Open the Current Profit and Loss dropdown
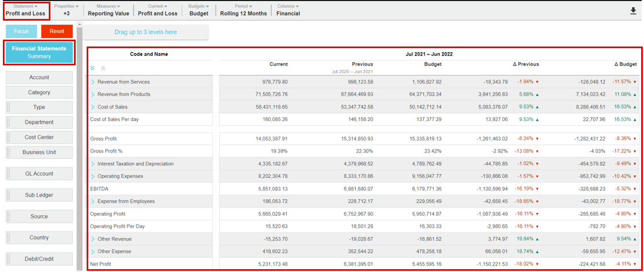Image resolution: width=644 pixels, height=272 pixels. coord(158,10)
